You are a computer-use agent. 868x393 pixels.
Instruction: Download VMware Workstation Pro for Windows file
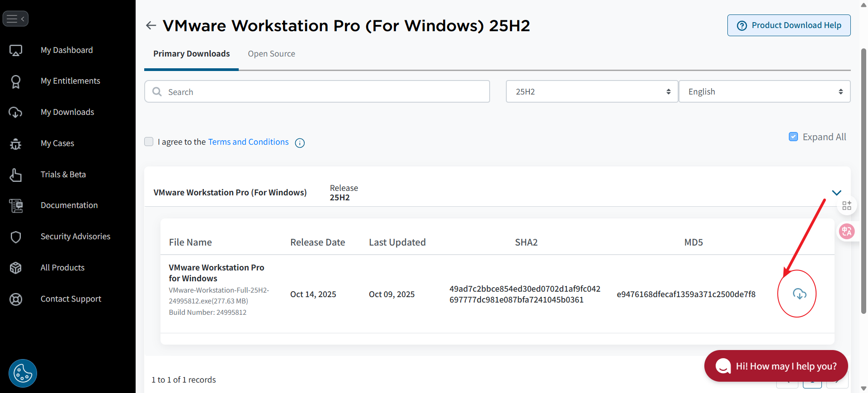click(x=800, y=294)
